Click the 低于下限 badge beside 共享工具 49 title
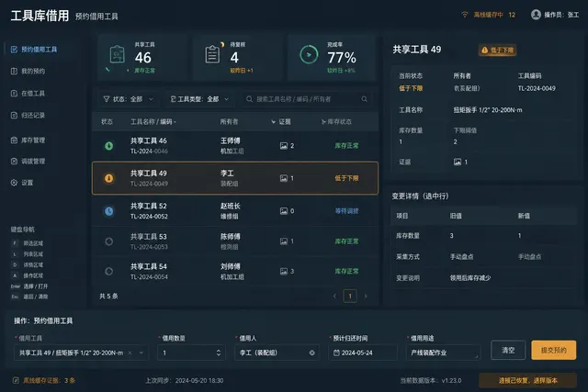 [x=497, y=50]
